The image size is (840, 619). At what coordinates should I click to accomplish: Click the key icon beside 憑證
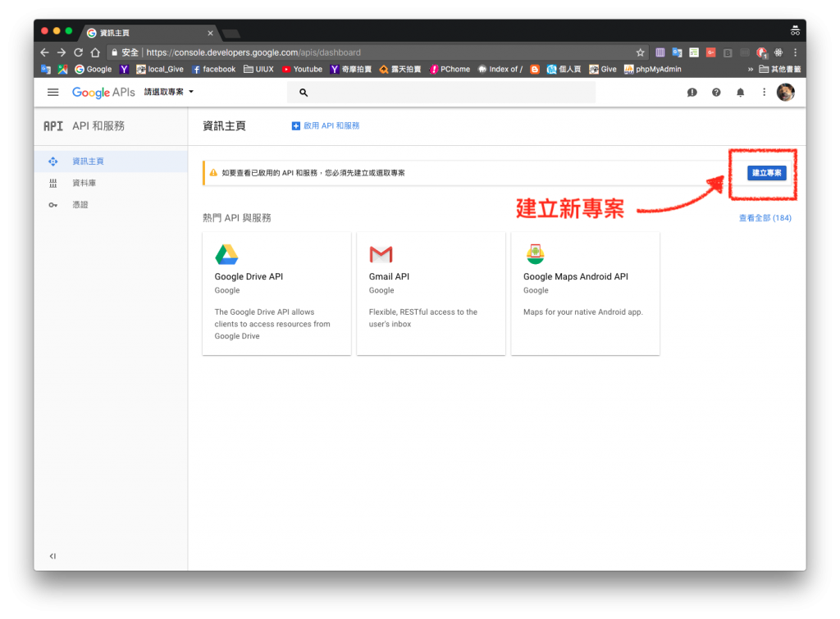coord(53,204)
